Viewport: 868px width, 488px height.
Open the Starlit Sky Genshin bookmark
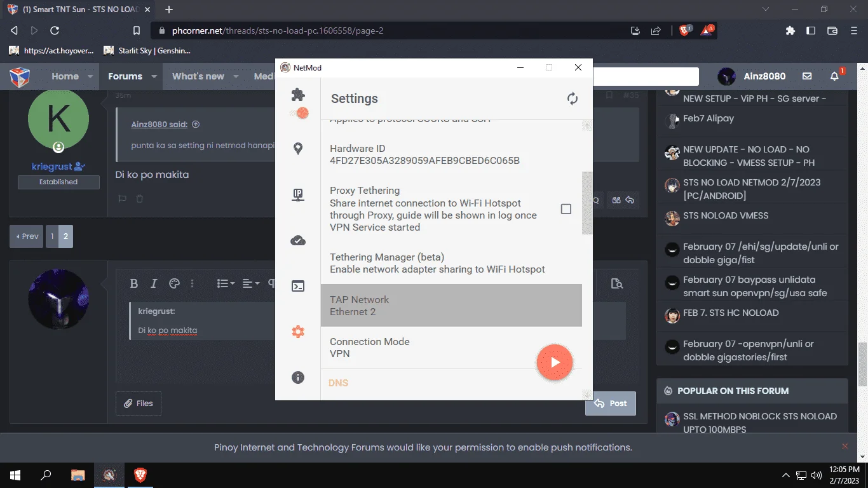point(147,50)
